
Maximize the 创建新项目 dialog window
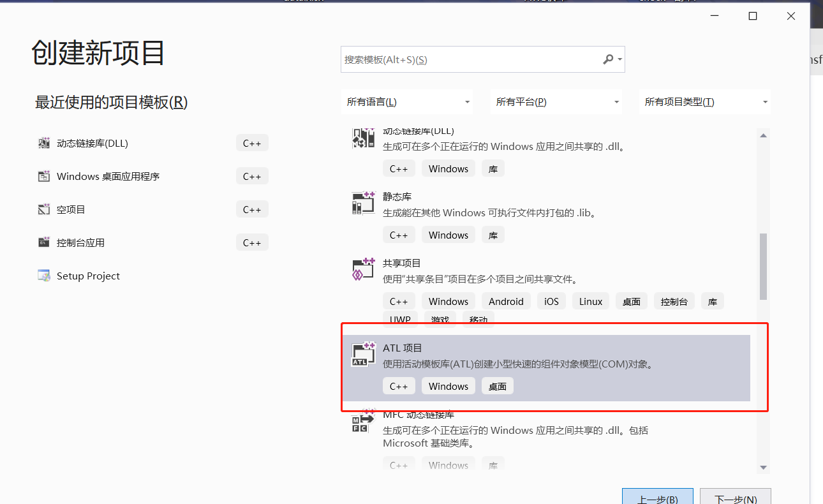click(753, 17)
